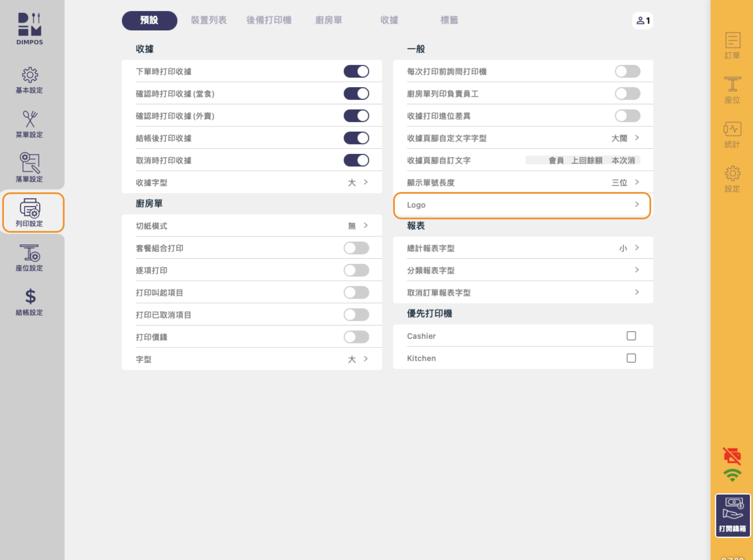The width and height of the screenshot is (753, 560).
Task: Expand 切紙模式 option chevron
Action: 366,226
